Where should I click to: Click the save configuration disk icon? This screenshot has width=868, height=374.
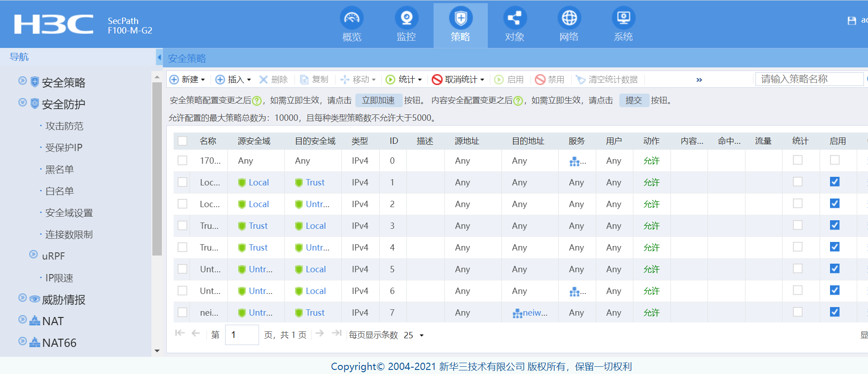point(851,21)
